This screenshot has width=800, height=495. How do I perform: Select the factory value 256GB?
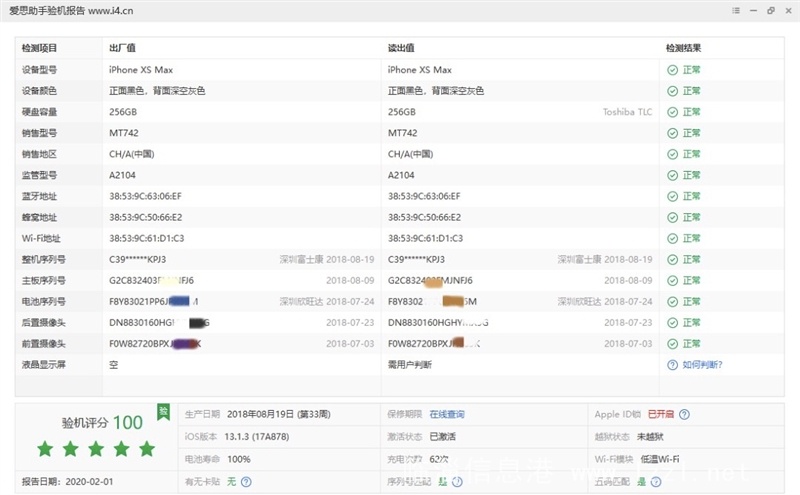[x=123, y=112]
